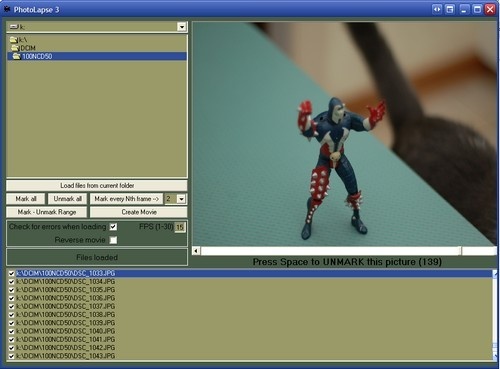500x369 pixels.
Task: Uncheck DSC_1037.JPG checkbox
Action: [11, 306]
